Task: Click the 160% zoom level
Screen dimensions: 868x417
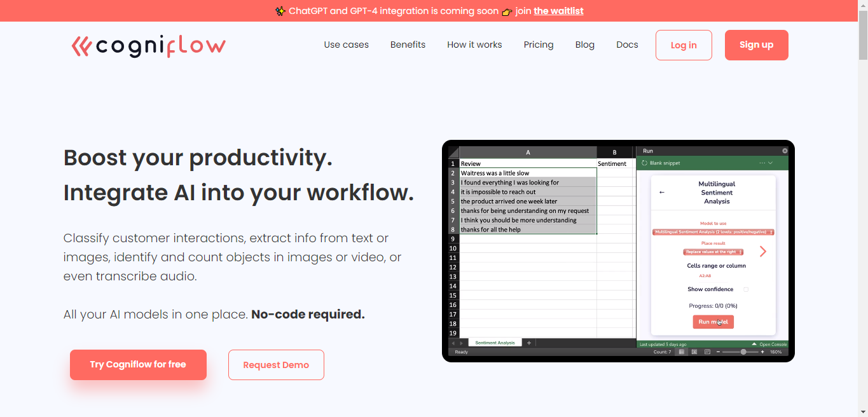Action: 776,352
